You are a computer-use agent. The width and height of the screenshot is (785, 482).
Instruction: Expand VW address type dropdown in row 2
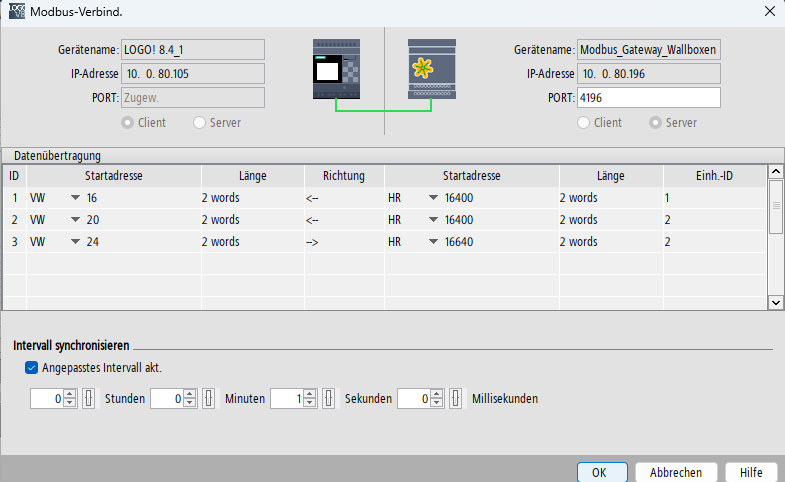pyautogui.click(x=75, y=220)
